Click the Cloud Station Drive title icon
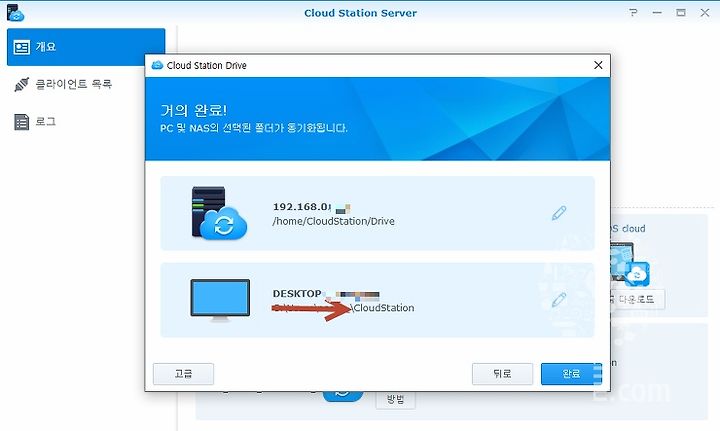This screenshot has height=431, width=720. click(158, 65)
